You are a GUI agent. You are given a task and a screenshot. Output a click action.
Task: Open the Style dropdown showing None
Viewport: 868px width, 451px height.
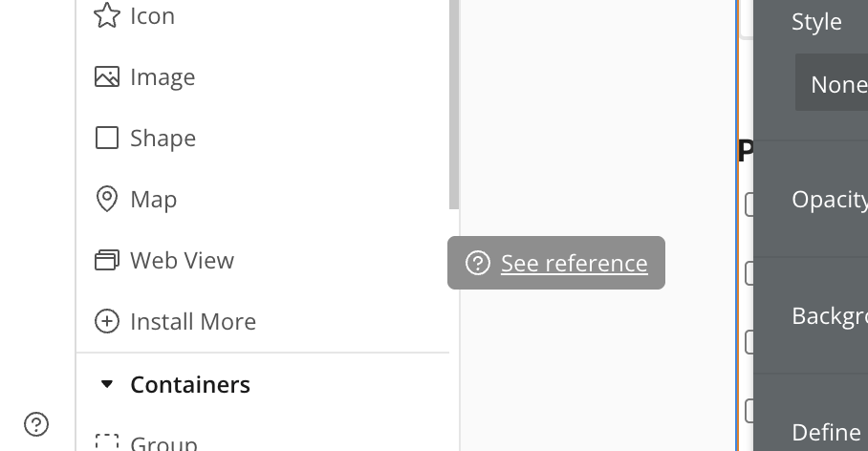(832, 82)
